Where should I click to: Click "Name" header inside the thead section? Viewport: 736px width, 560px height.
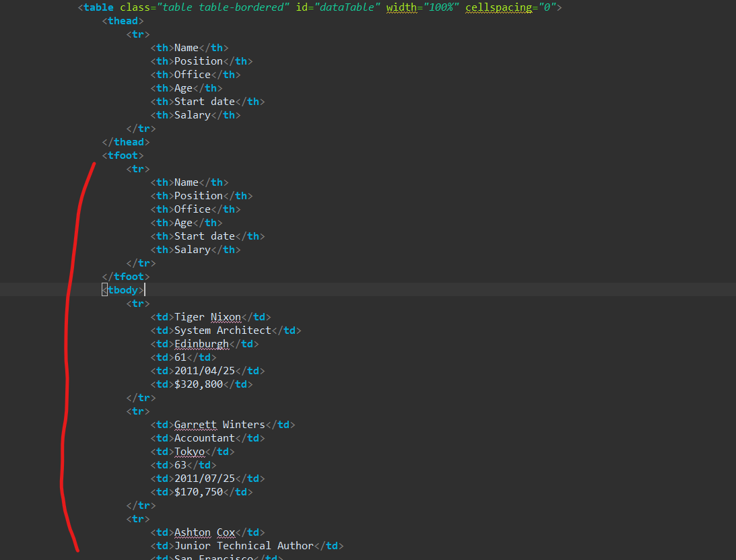(x=187, y=48)
